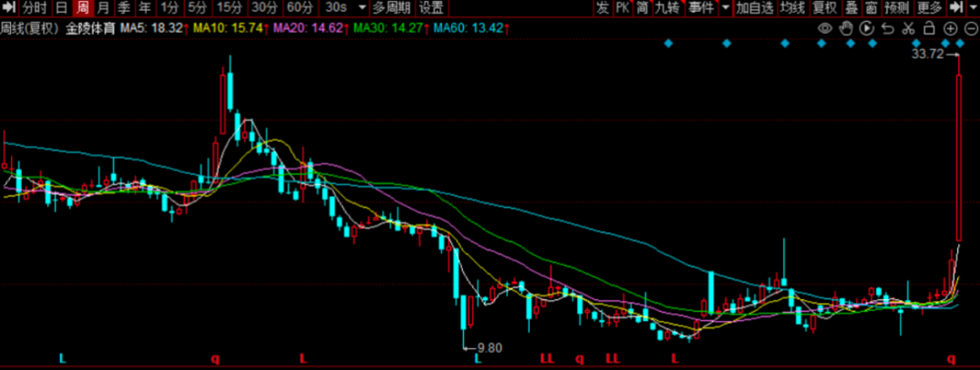Switch to 分时 intraday tab
The width and height of the screenshot is (980, 370).
pyautogui.click(x=34, y=8)
